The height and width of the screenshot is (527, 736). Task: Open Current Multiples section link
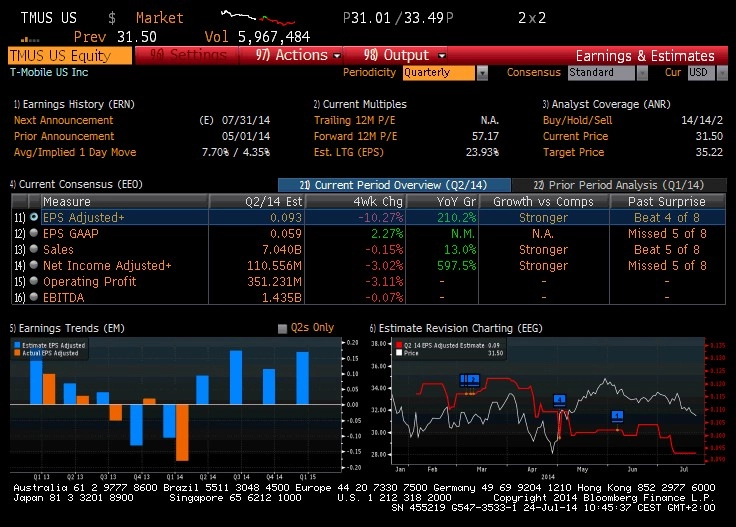[x=360, y=104]
